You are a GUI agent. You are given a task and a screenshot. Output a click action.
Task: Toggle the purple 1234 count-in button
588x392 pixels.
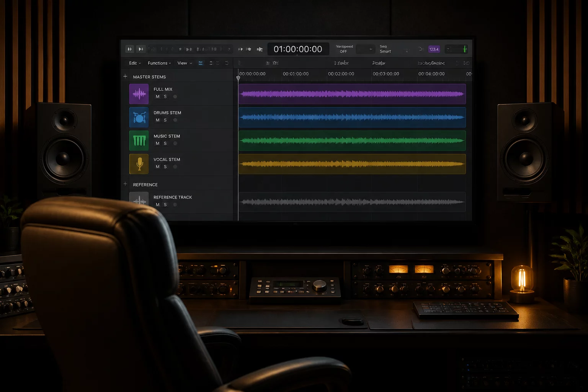(x=434, y=49)
